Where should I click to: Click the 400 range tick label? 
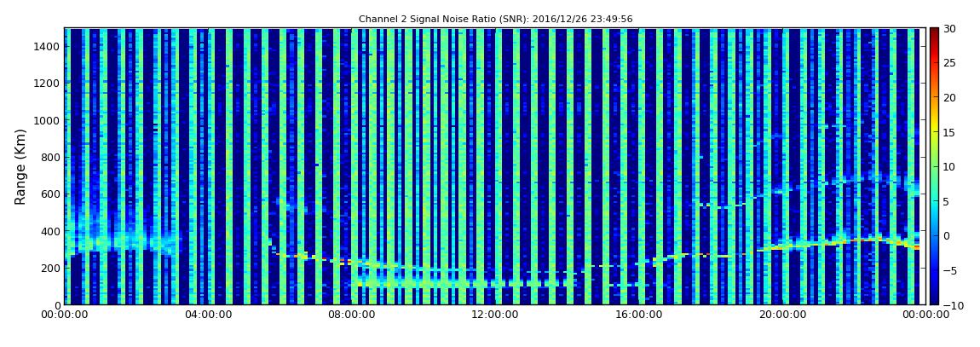[x=50, y=231]
